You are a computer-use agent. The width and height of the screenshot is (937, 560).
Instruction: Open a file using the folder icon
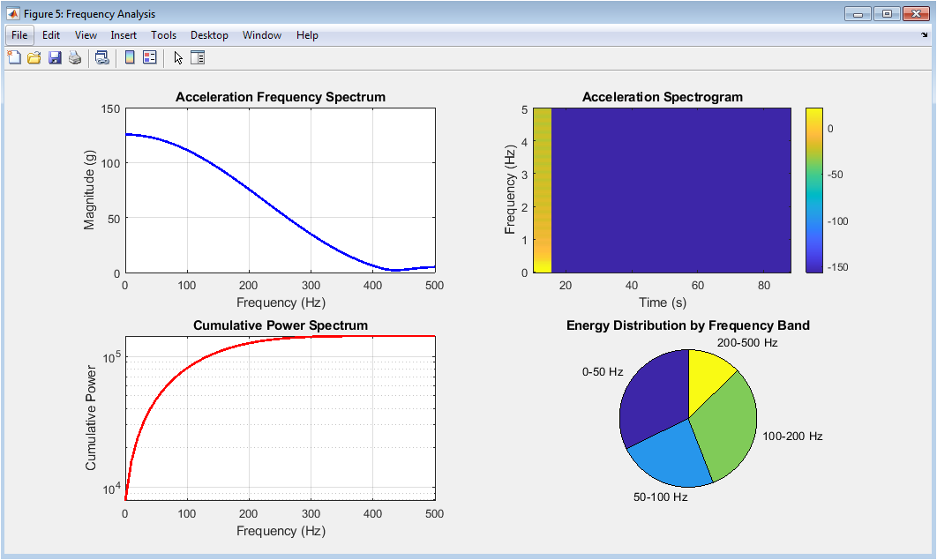(34, 58)
